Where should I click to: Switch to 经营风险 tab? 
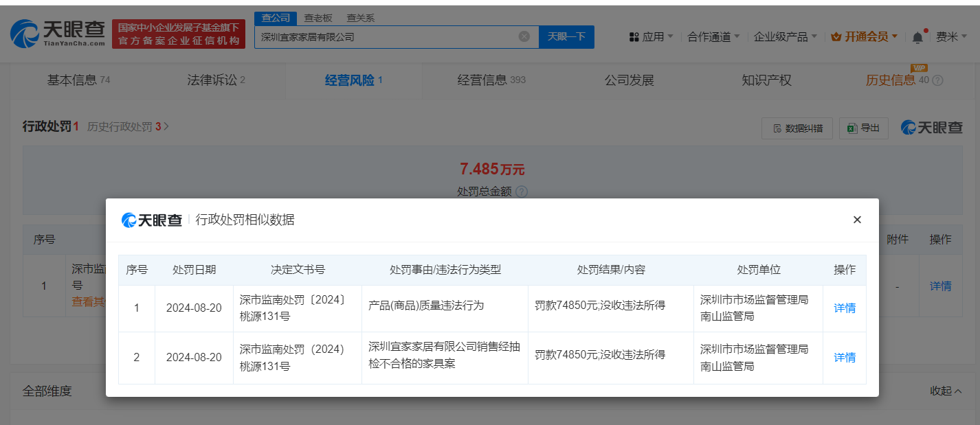click(353, 80)
